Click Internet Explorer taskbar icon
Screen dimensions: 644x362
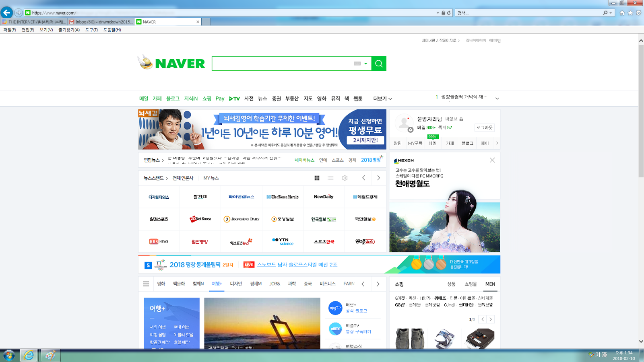[x=29, y=355]
